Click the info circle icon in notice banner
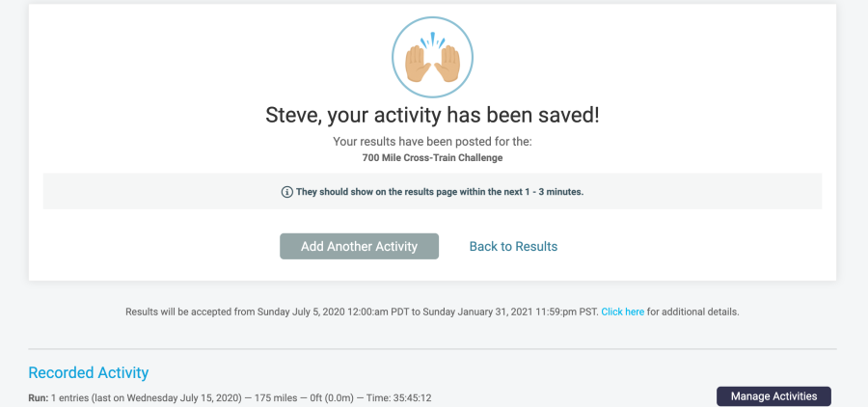The image size is (868, 407). (286, 192)
